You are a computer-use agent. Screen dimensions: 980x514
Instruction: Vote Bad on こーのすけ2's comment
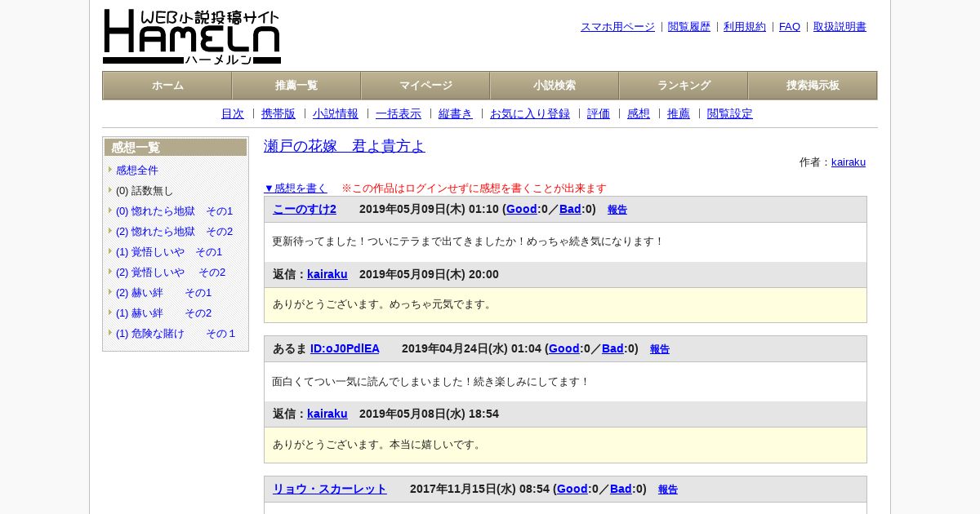(570, 210)
